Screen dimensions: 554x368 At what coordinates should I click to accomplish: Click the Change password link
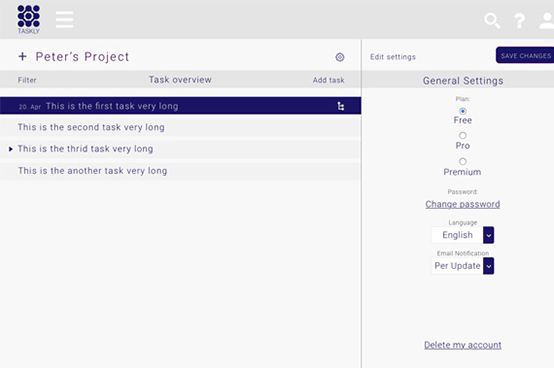pyautogui.click(x=462, y=204)
